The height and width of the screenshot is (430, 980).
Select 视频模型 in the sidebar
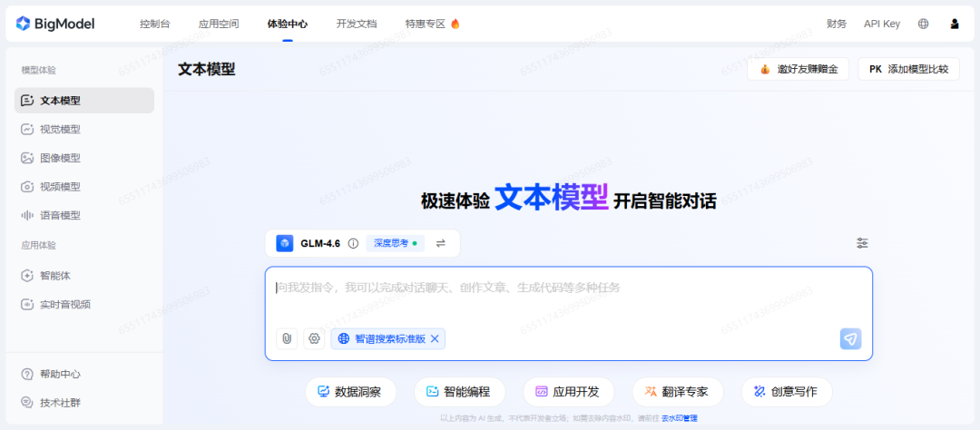(x=84, y=187)
